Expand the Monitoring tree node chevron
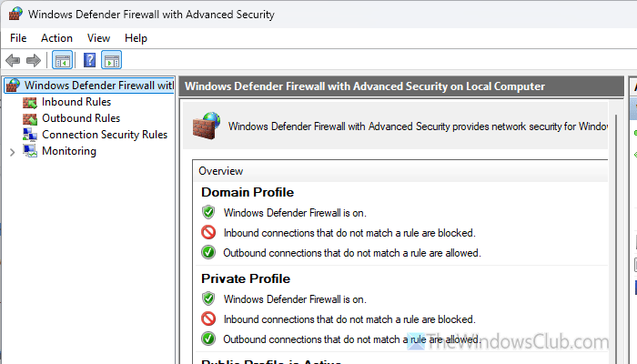The height and width of the screenshot is (364, 637). click(x=12, y=152)
